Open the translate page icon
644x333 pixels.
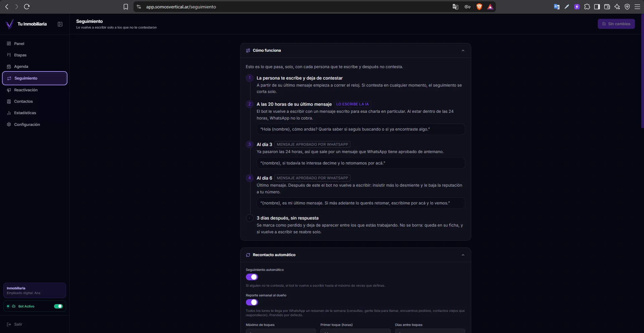point(455,7)
